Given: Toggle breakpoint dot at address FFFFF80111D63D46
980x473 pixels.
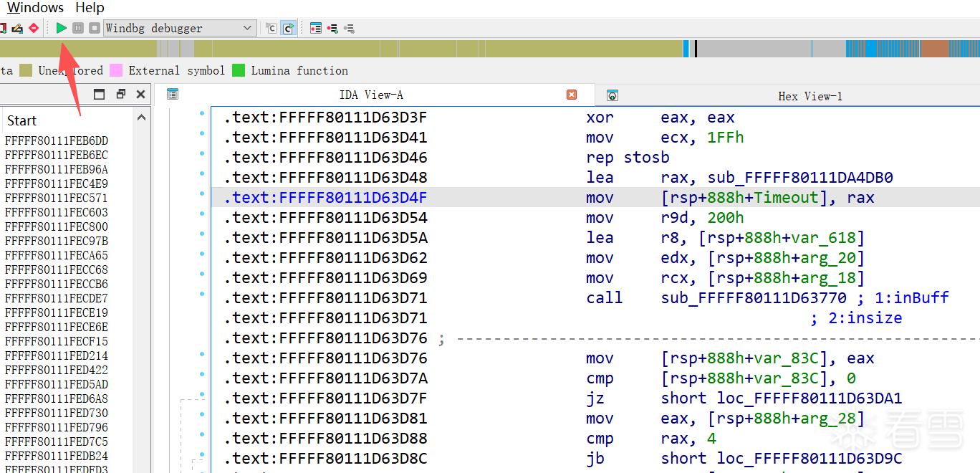Looking at the screenshot, I should click(x=202, y=154).
